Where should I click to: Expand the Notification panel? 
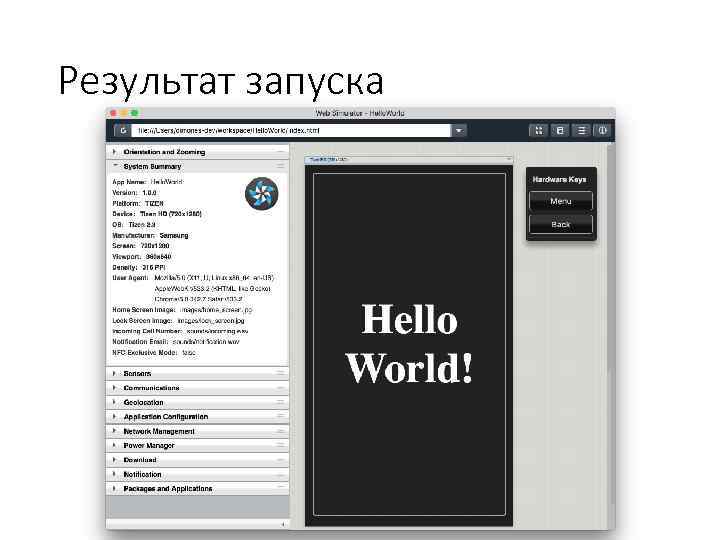(197, 474)
